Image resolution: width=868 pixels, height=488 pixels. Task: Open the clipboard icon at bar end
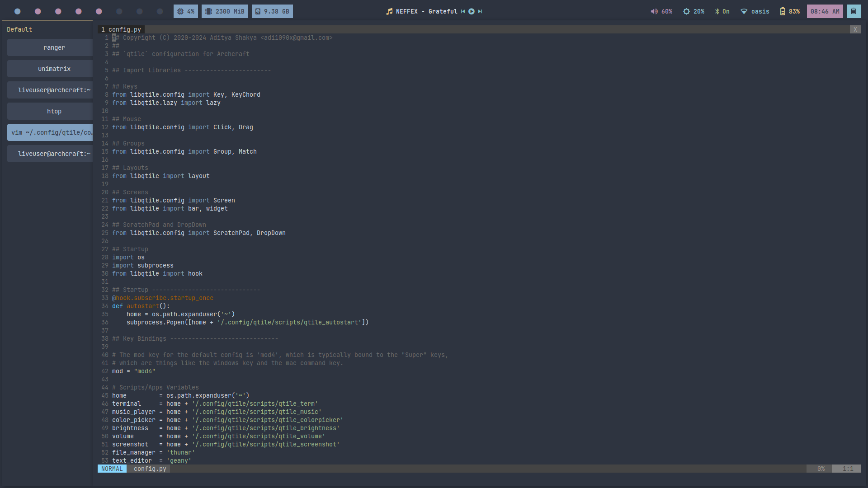pyautogui.click(x=854, y=11)
